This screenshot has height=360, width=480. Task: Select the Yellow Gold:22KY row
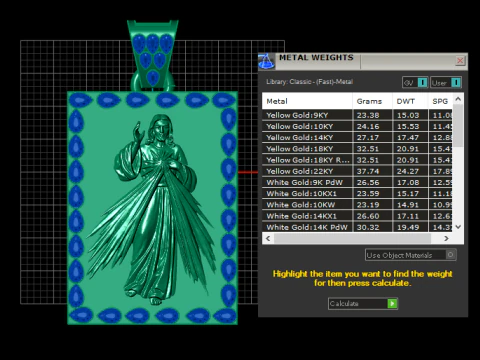(x=357, y=171)
